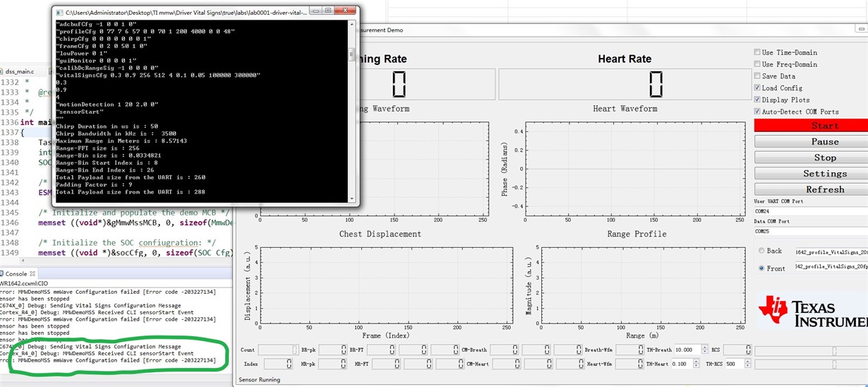Click the TM-RCS slider track
Image resolution: width=868 pixels, height=387 pixels.
click(812, 364)
